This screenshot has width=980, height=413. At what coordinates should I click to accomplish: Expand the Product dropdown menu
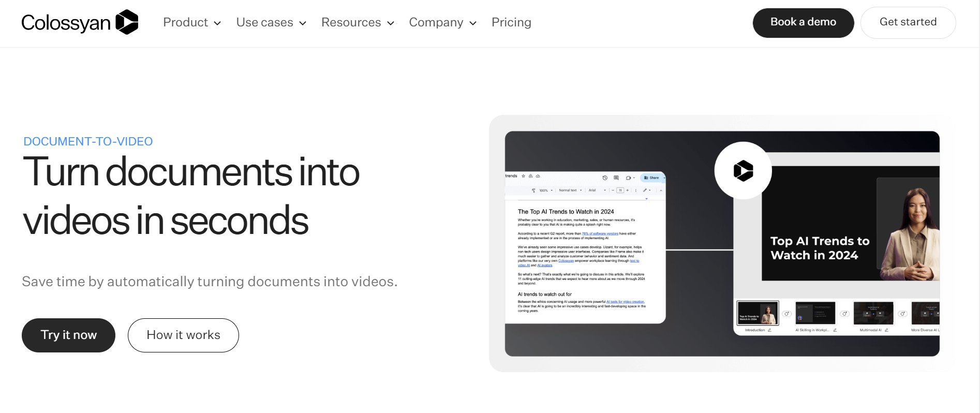(192, 22)
